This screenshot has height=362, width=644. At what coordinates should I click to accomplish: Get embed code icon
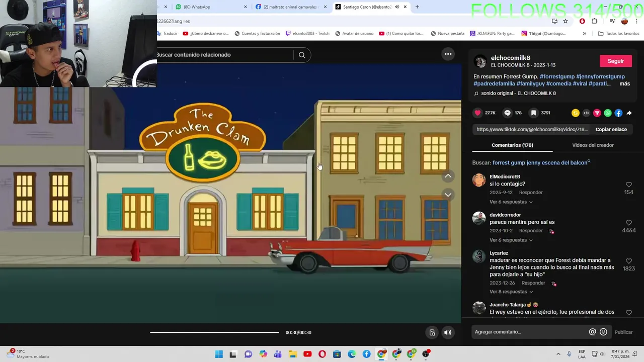tap(586, 113)
